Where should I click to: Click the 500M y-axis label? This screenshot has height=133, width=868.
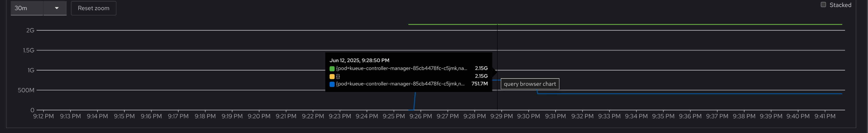[26, 90]
